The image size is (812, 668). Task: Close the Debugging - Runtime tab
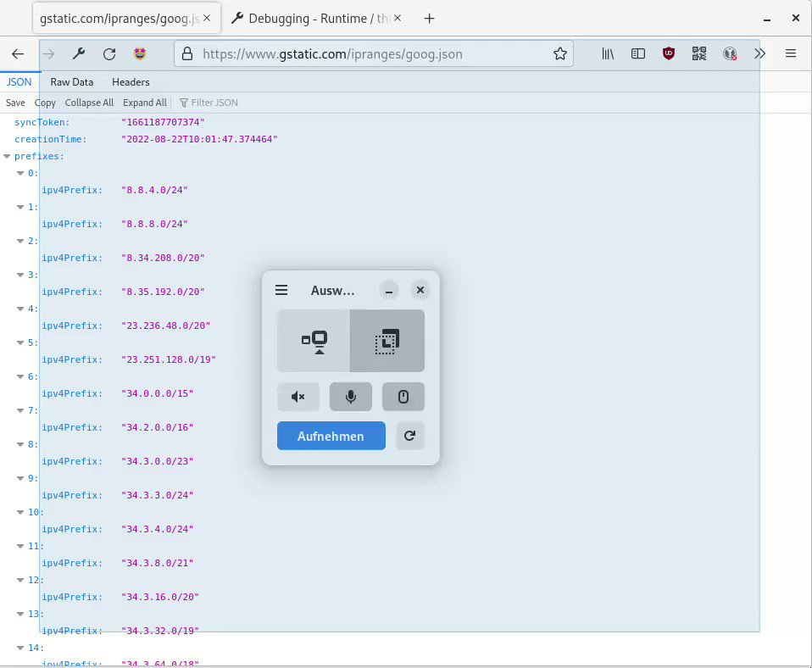398,18
